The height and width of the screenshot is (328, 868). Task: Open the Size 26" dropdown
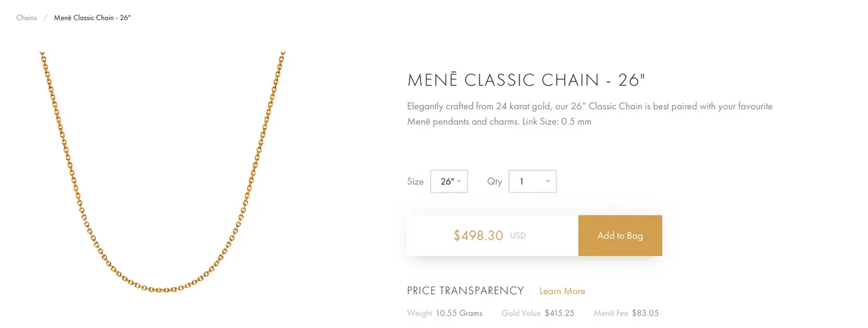click(449, 182)
